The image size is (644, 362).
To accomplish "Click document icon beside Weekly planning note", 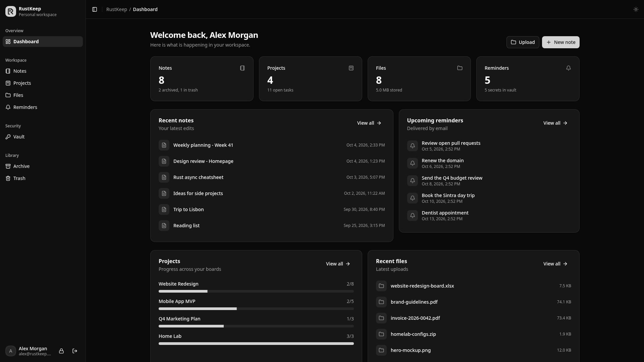I will point(164,145).
